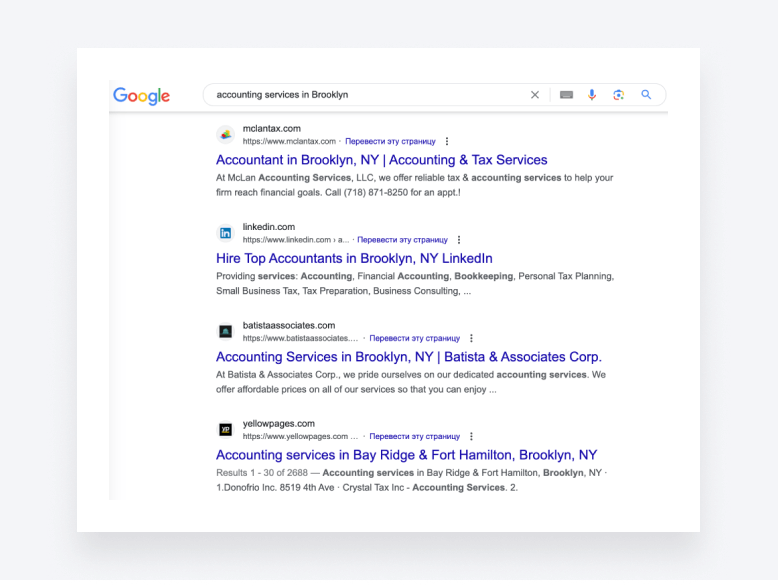Click the Google logo
The image size is (778, 586).
141,96
